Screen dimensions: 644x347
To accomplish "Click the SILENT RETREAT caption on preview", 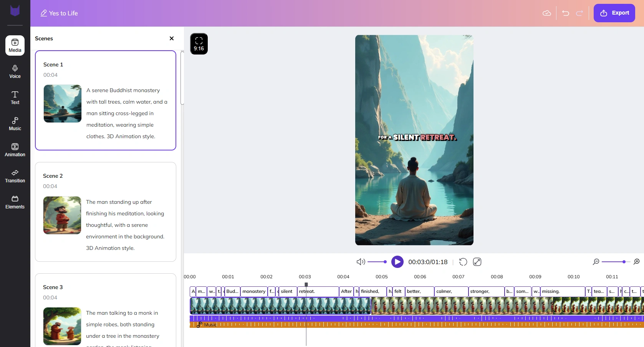I will (417, 137).
